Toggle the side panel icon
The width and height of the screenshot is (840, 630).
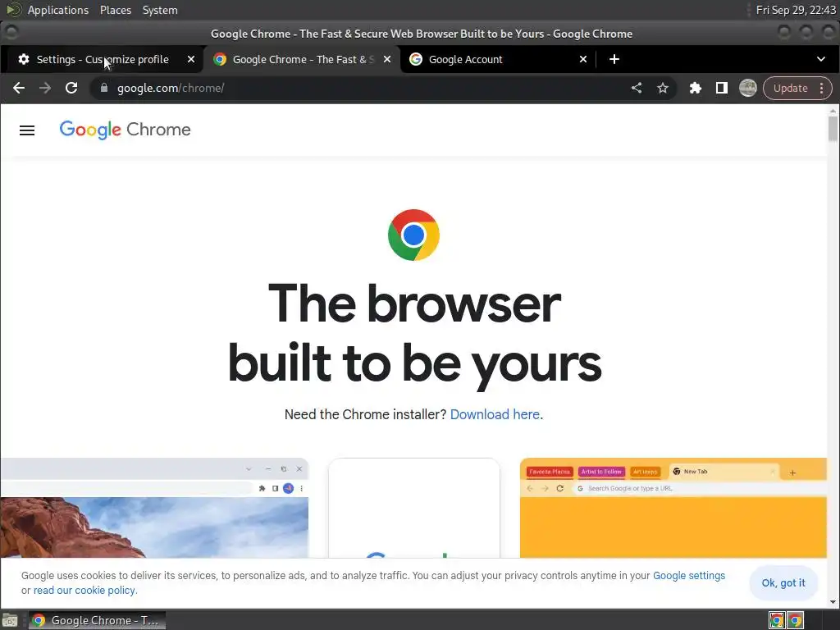[x=722, y=88]
